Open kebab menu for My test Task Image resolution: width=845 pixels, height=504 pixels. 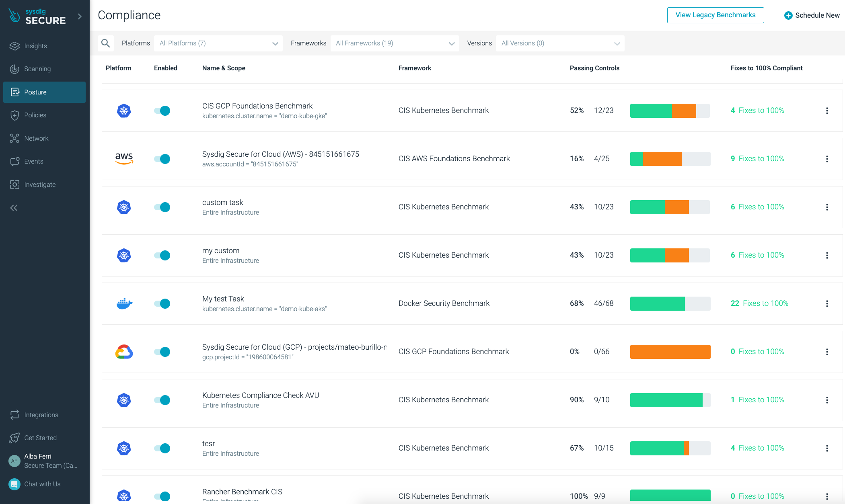[x=827, y=303]
